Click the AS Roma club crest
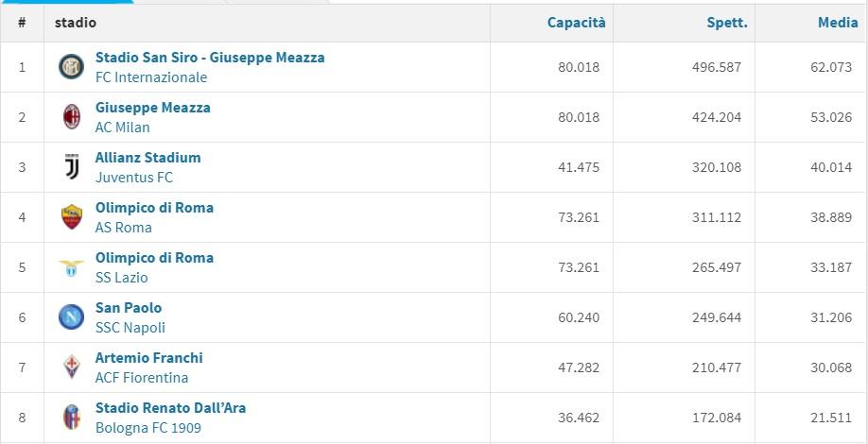The image size is (868, 444). 72,216
